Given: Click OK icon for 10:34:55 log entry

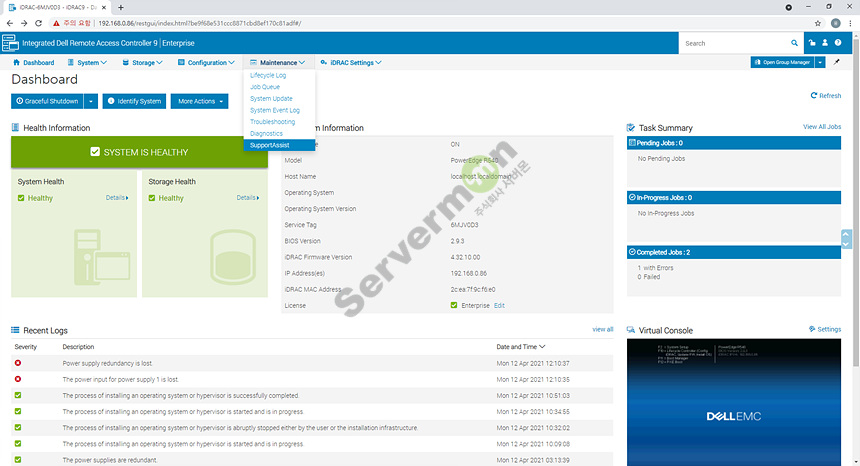Looking at the screenshot, I should pos(18,411).
